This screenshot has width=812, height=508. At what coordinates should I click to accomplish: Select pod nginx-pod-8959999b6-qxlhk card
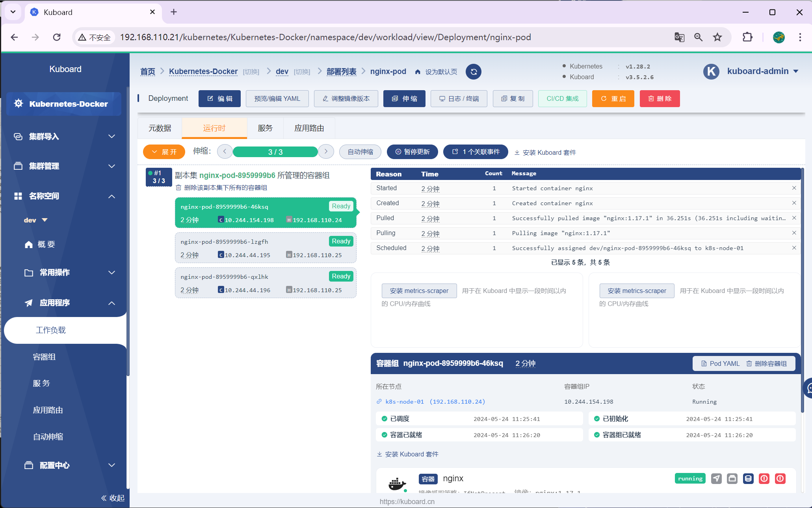click(x=266, y=283)
